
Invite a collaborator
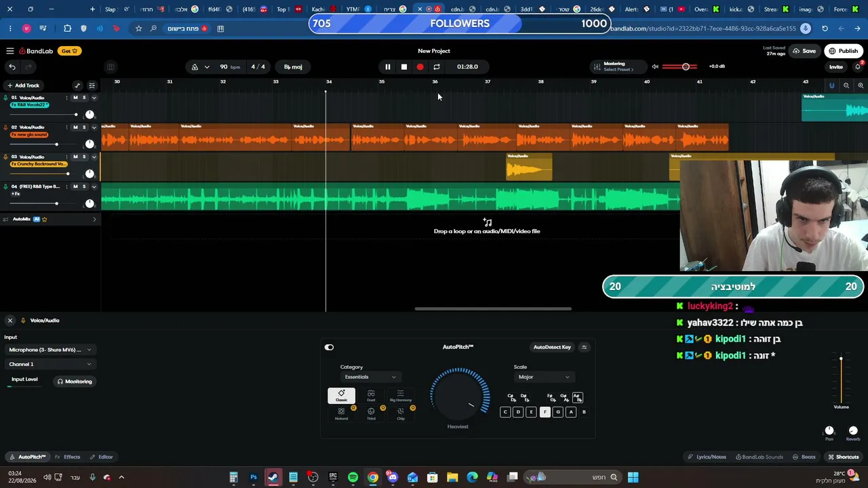click(x=835, y=67)
